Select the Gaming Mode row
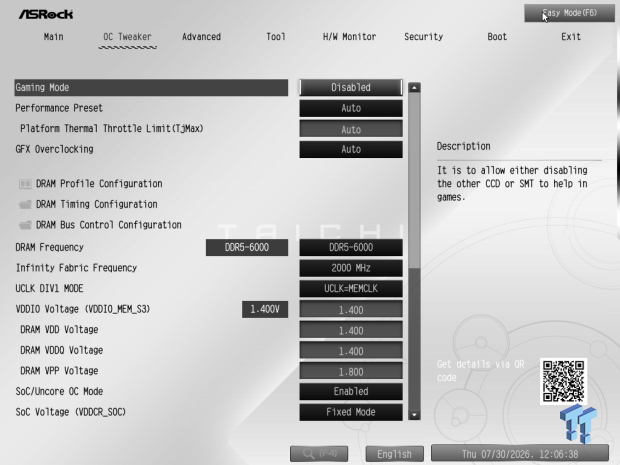The height and width of the screenshot is (465, 620). click(x=151, y=87)
